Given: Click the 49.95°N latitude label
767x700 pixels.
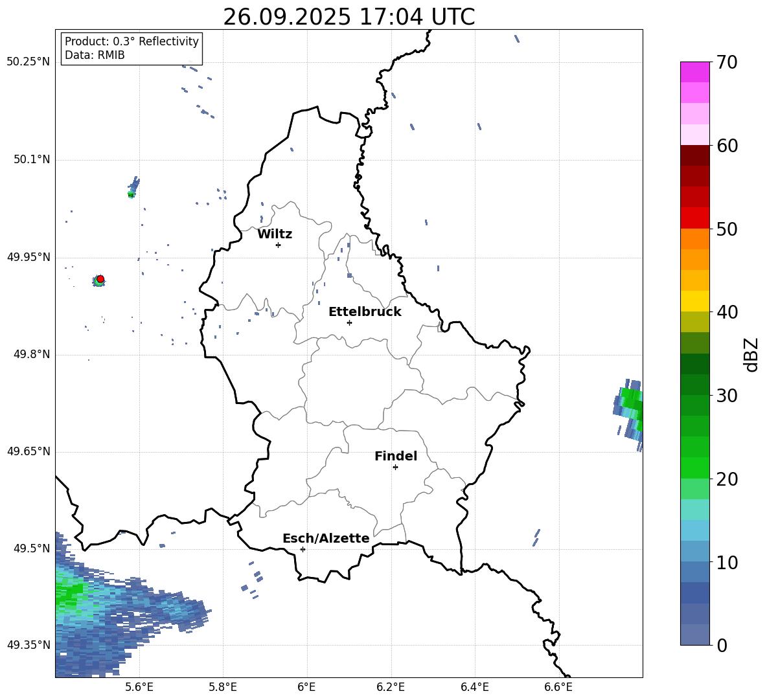Looking at the screenshot, I should pos(29,256).
